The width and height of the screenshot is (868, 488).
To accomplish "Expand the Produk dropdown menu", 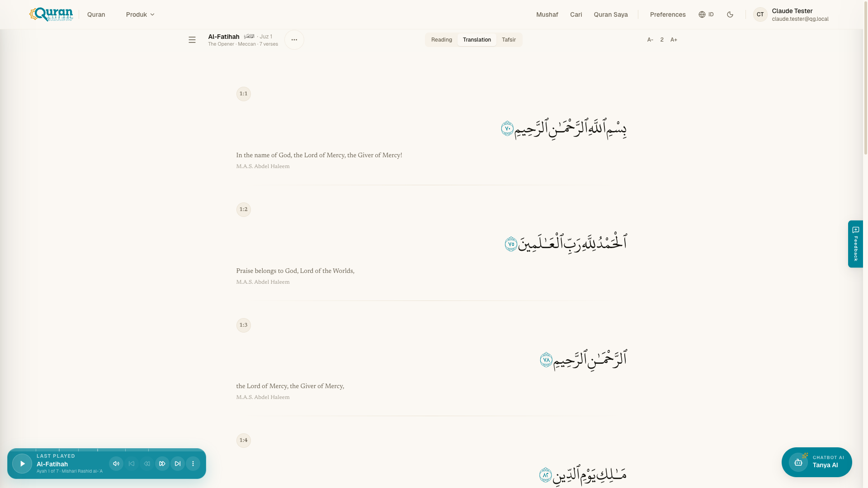I will click(140, 14).
